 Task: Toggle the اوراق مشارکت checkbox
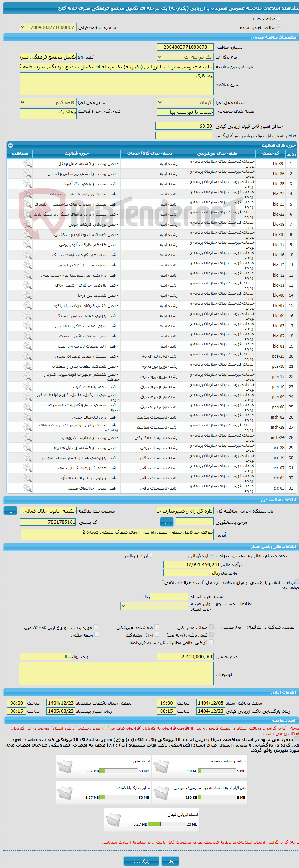click(x=156, y=634)
